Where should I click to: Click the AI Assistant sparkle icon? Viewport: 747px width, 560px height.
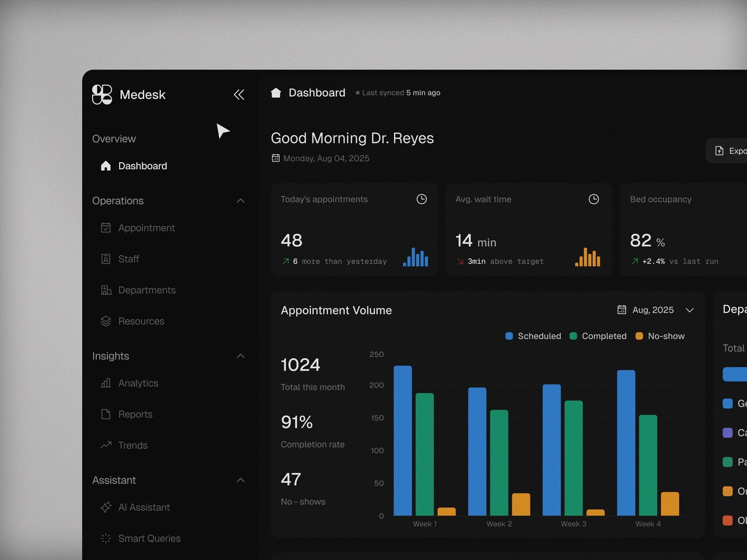point(106,507)
